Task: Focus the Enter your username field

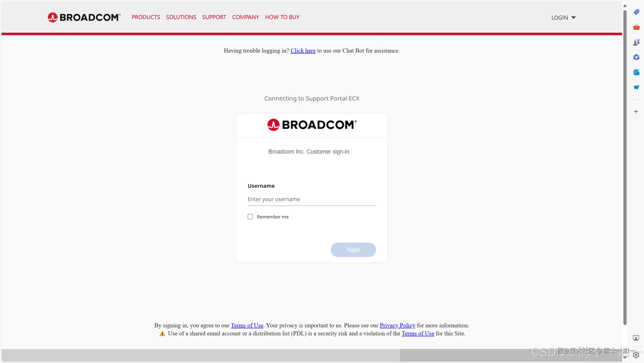Action: tap(312, 199)
